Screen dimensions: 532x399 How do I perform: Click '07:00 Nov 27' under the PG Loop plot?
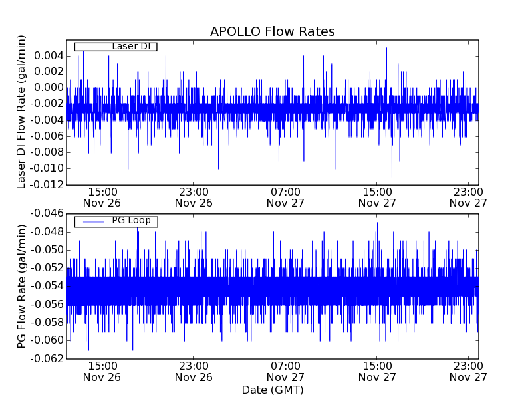tap(285, 372)
